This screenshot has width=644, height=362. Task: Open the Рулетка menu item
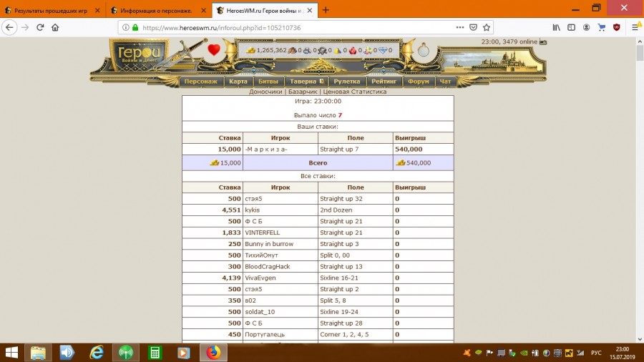(347, 82)
